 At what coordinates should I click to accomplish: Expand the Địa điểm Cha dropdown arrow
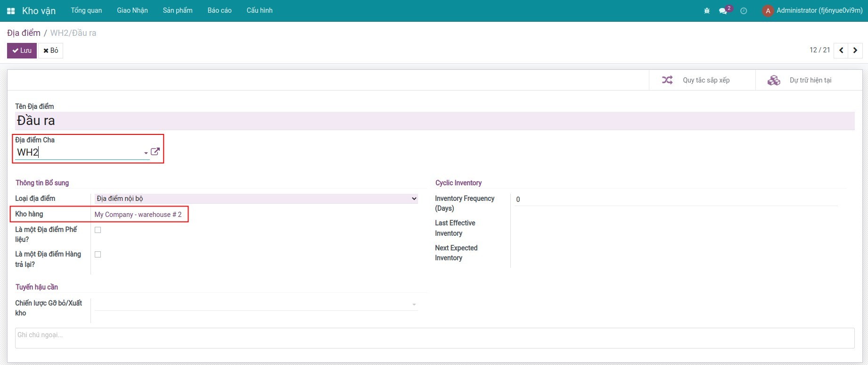click(x=146, y=153)
